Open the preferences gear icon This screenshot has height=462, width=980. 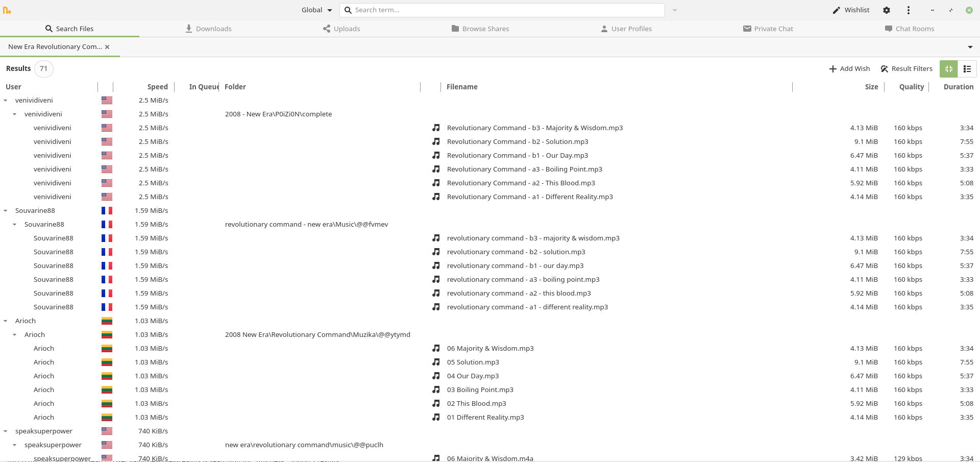887,10
